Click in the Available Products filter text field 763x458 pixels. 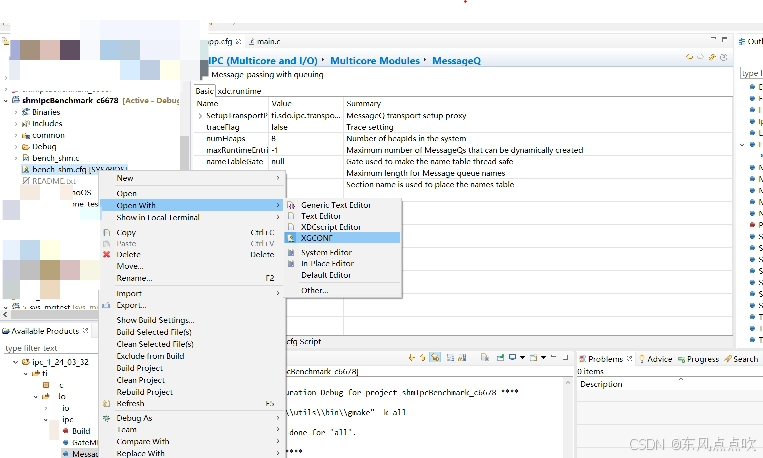[x=51, y=348]
